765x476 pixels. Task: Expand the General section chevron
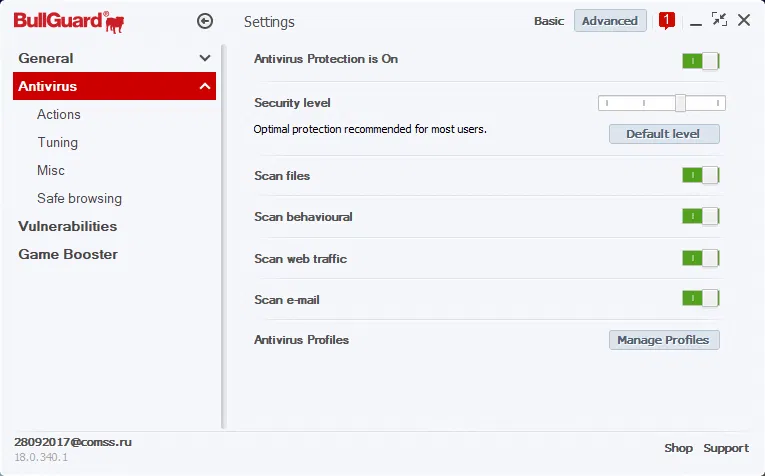pos(205,59)
